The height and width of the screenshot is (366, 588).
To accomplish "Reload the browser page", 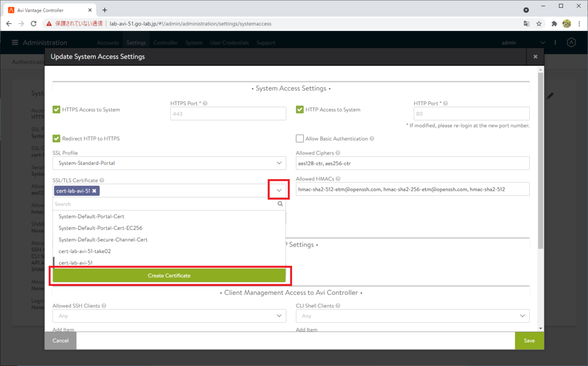I will tap(33, 23).
